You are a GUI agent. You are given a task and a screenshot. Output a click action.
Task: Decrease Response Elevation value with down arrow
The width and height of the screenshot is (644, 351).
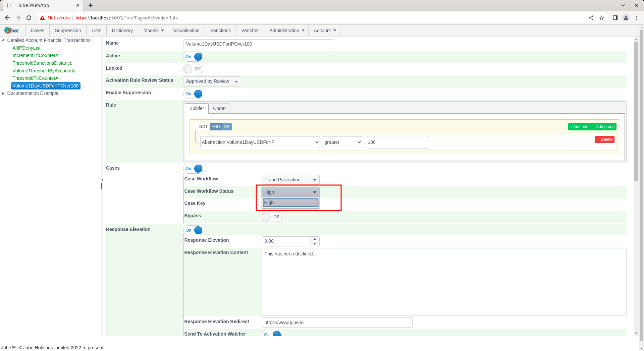point(315,244)
